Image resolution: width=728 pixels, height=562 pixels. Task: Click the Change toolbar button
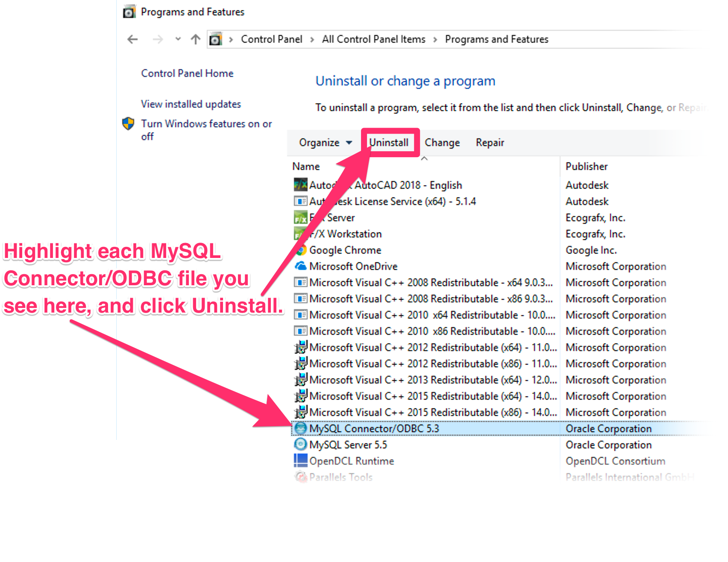point(442,143)
